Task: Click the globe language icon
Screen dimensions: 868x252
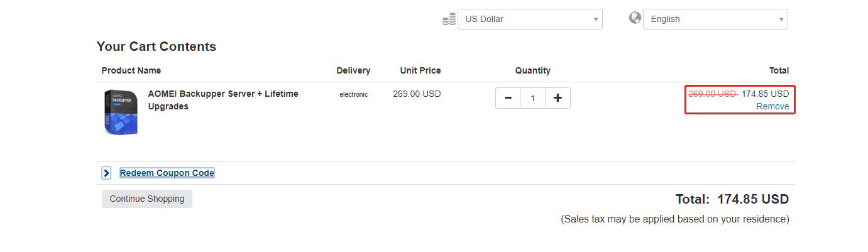Action: coord(635,18)
